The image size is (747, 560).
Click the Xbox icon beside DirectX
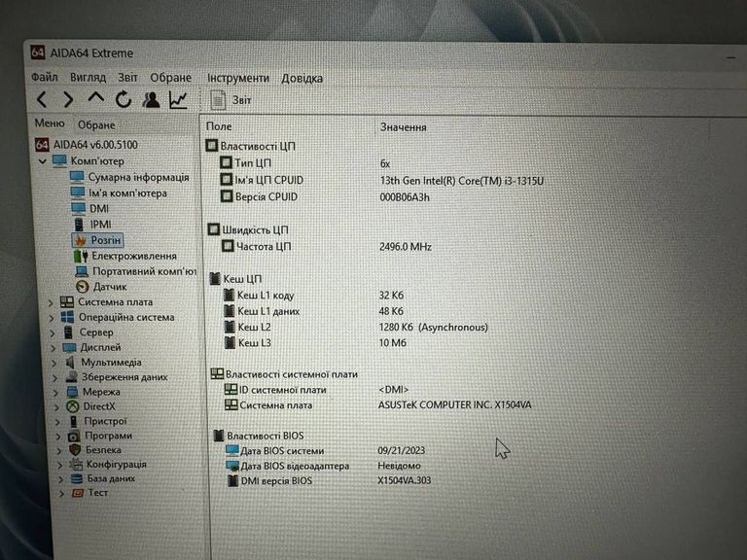72,406
